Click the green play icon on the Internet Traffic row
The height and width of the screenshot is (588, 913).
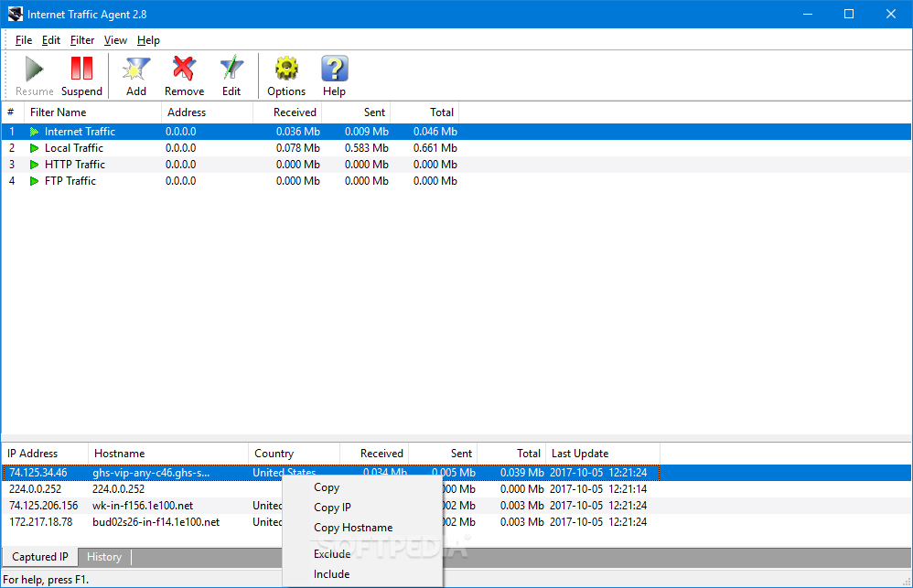pos(35,132)
